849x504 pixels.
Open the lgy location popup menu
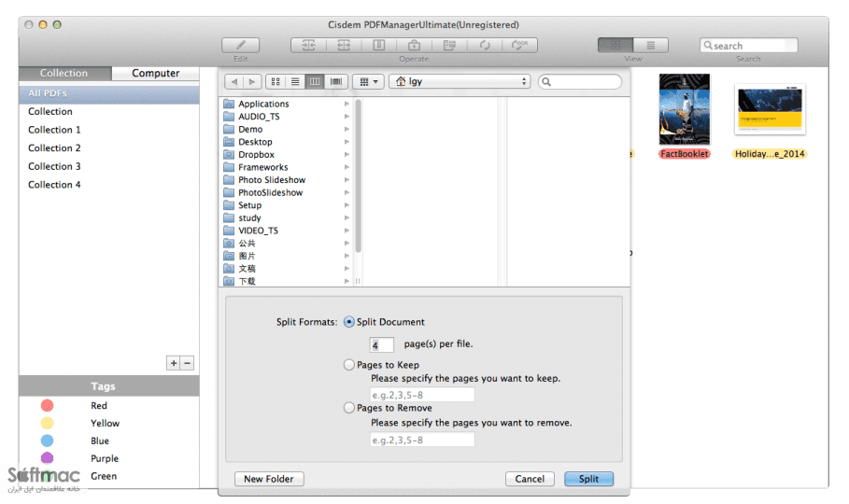click(x=460, y=81)
